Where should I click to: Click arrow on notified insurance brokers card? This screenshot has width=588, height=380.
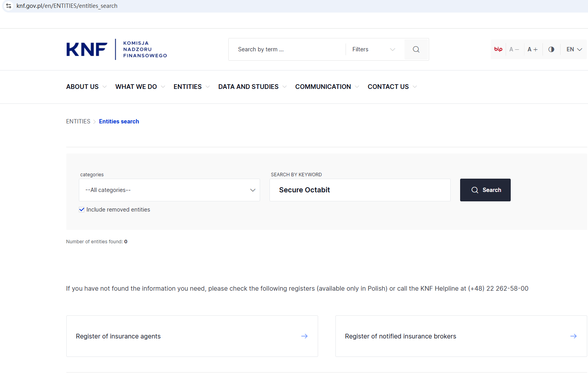pyautogui.click(x=573, y=336)
